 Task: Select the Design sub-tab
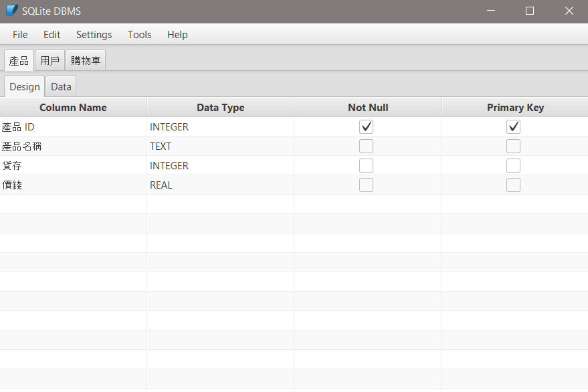pyautogui.click(x=24, y=87)
